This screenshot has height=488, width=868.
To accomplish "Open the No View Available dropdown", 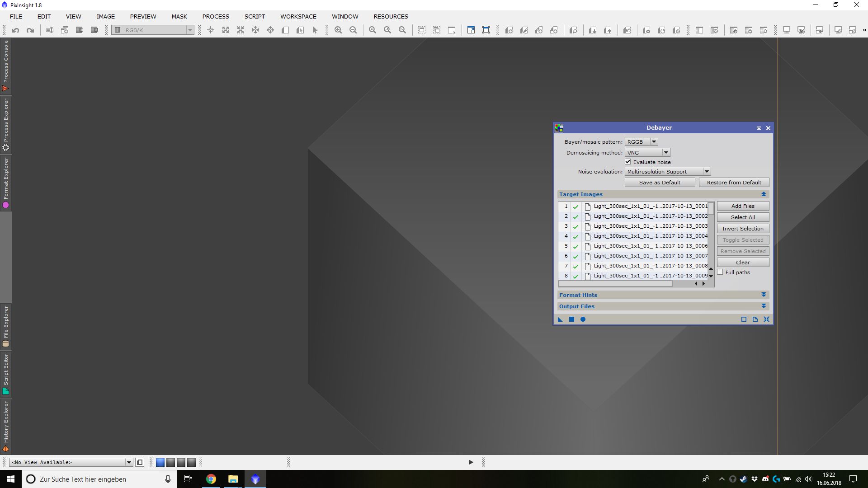I will [71, 462].
